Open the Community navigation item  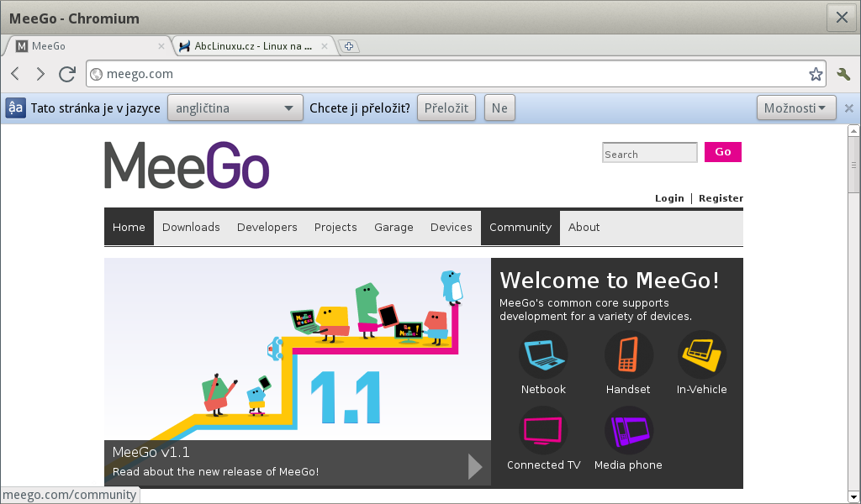pos(520,227)
